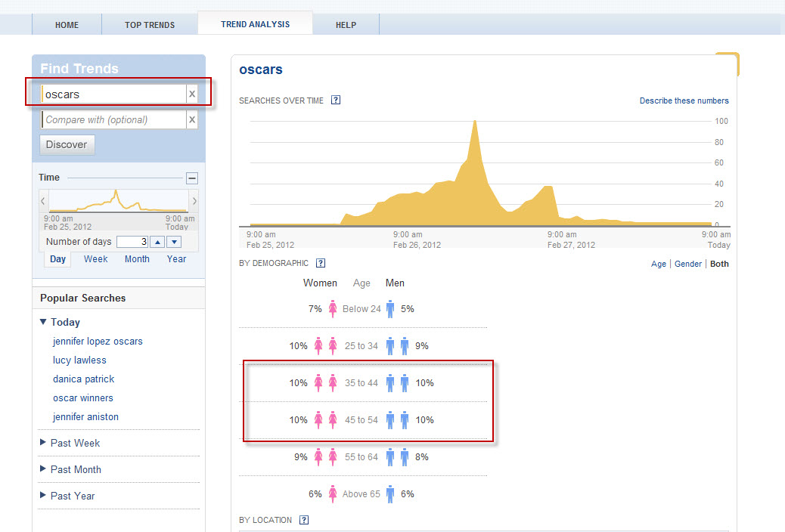Screen dimensions: 785x532
Task: Click the 45 to 54 age label
Action: point(361,420)
